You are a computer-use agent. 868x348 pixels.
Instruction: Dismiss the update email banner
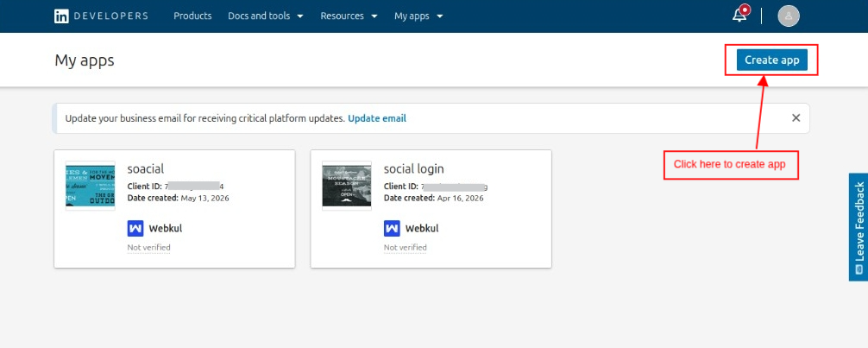(796, 118)
